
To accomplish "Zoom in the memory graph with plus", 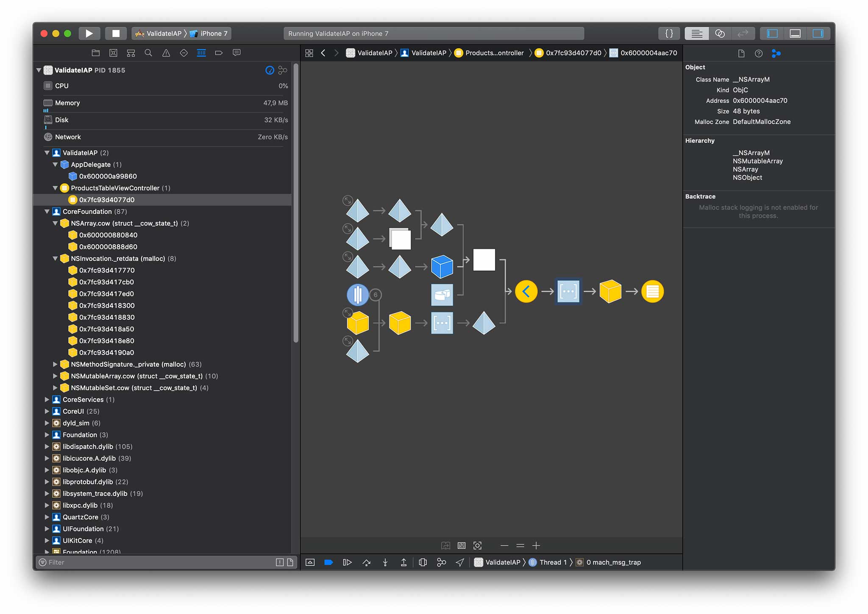I will pos(536,546).
